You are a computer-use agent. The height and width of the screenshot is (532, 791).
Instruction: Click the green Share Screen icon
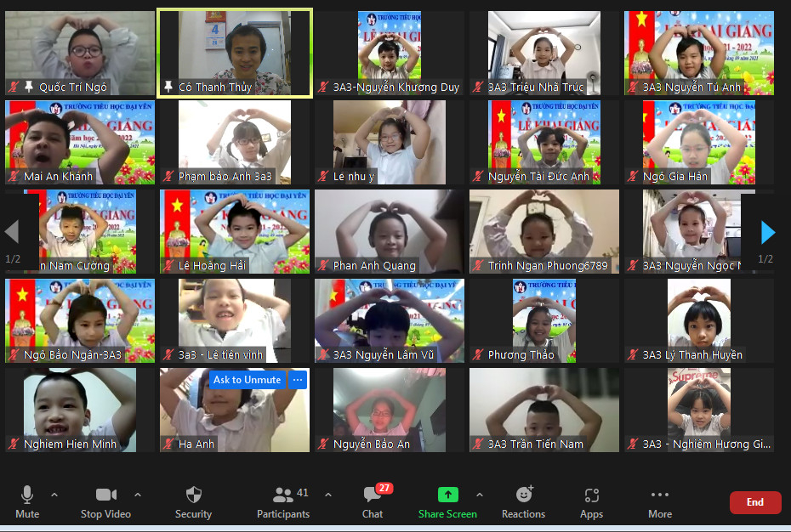click(x=447, y=495)
